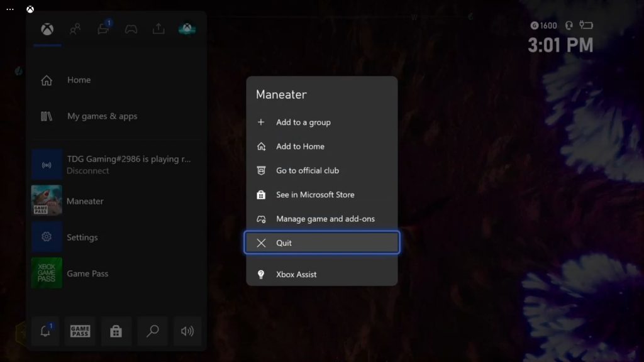Open the Parties & chats tab
644x362 pixels.
click(x=103, y=29)
